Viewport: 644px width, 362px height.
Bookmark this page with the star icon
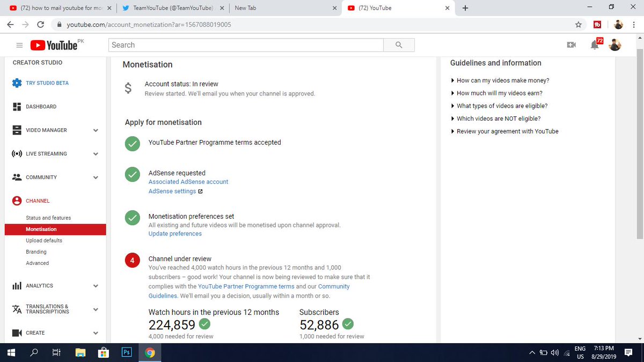click(x=578, y=25)
